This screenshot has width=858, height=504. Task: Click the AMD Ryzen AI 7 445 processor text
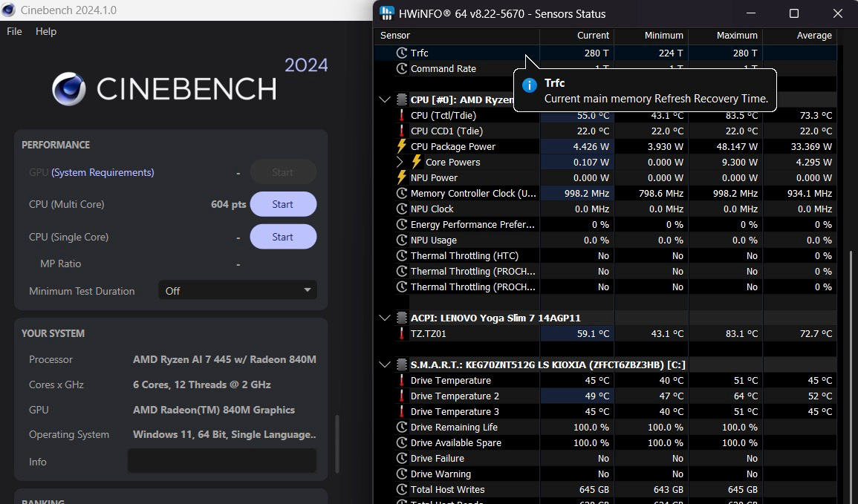coord(224,359)
